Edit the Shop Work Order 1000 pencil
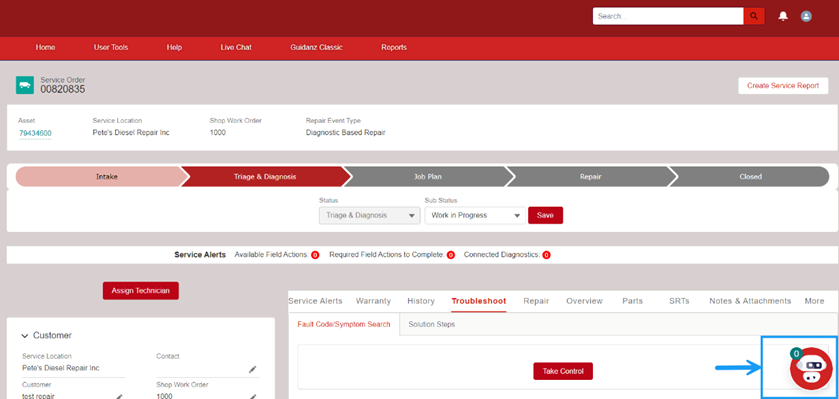This screenshot has width=839, height=399. pyautogui.click(x=253, y=396)
